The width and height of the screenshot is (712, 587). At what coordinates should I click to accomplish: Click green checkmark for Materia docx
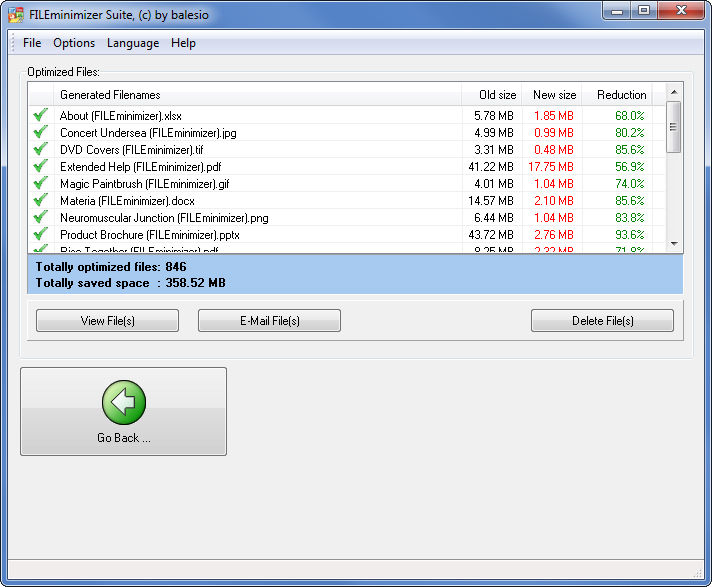40,200
